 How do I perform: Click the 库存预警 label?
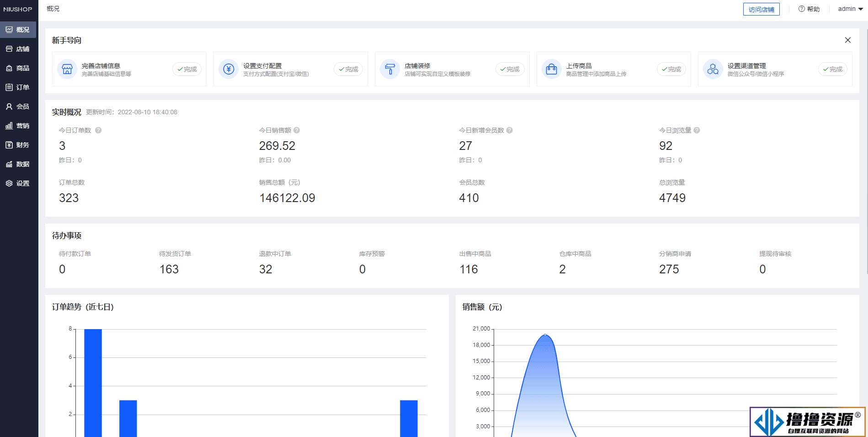click(372, 254)
